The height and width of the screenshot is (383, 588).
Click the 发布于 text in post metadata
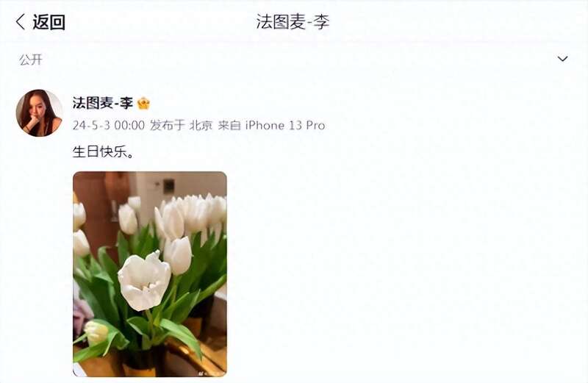[x=168, y=125]
